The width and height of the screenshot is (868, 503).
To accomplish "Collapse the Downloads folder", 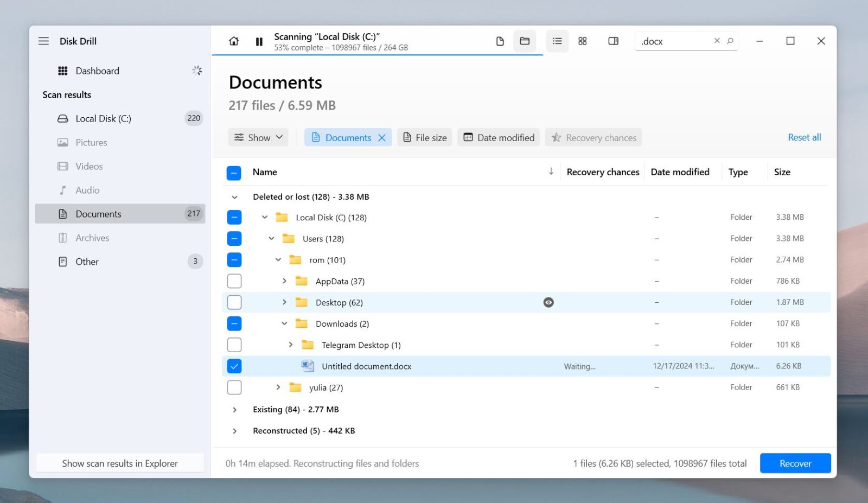I will pos(284,323).
